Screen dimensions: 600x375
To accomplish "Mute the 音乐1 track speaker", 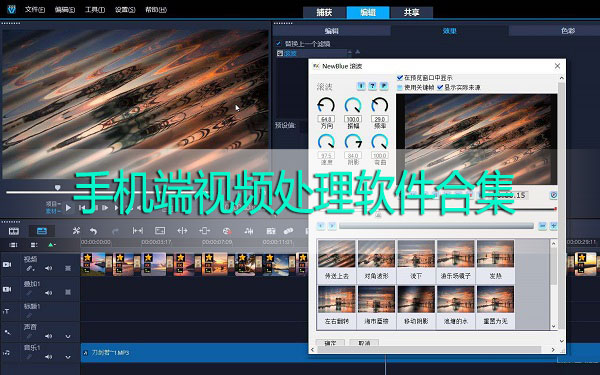I will pos(49,357).
